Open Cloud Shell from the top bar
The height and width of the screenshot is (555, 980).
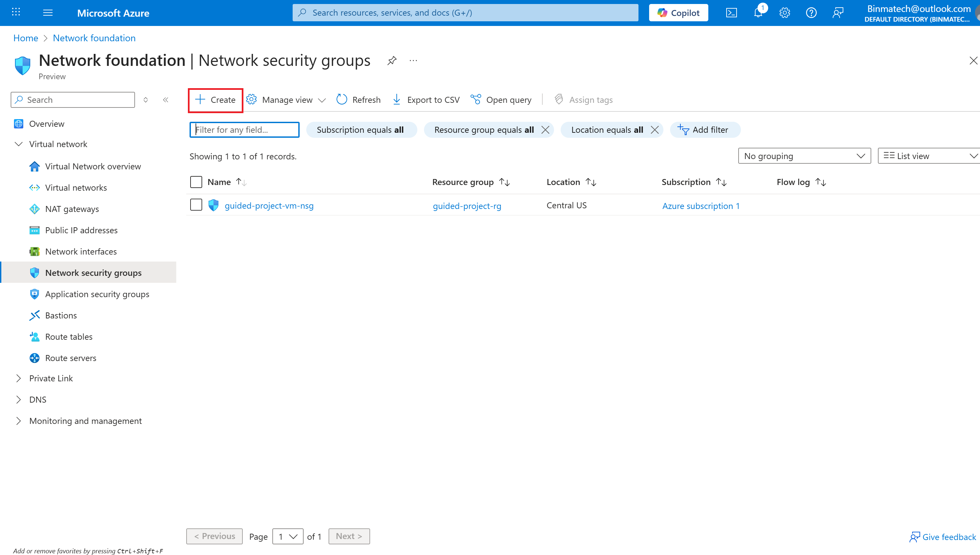click(731, 13)
